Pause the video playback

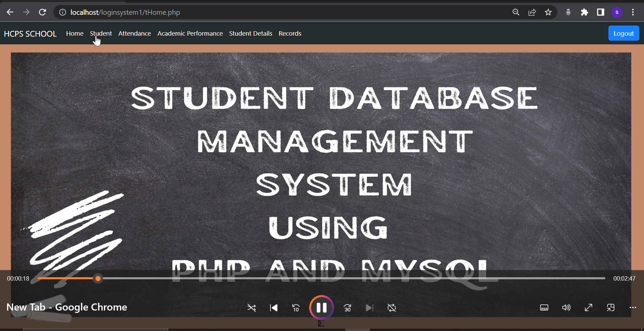pyautogui.click(x=321, y=307)
